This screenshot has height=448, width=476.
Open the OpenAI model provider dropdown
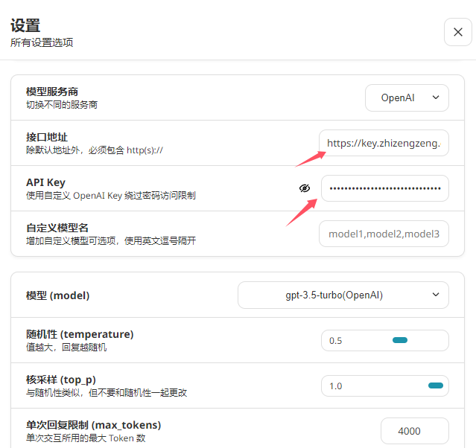click(407, 97)
